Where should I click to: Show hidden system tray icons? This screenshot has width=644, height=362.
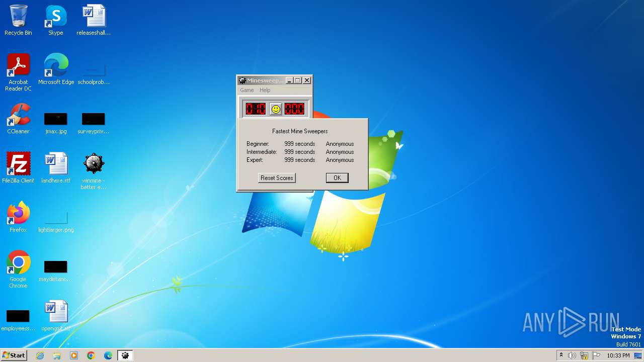[x=561, y=355]
